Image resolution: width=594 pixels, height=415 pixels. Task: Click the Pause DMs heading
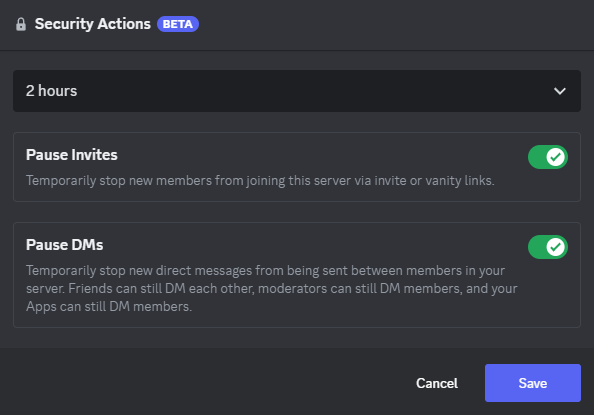coord(64,245)
